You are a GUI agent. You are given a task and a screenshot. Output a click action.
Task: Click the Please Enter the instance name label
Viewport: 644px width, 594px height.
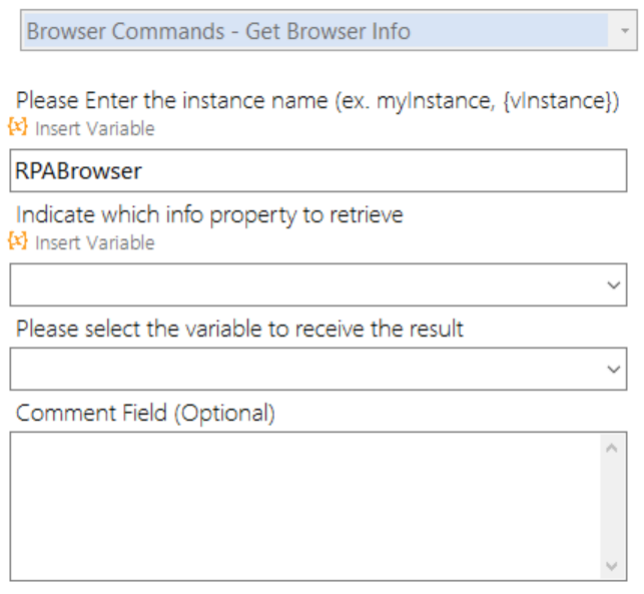[317, 101]
